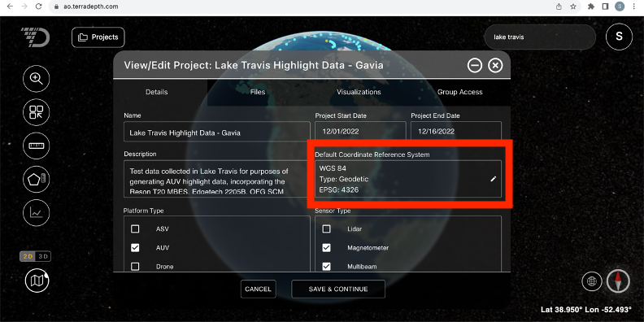The width and height of the screenshot is (644, 322).
Task: Click the WGS 84 reference system box
Action: coord(408,179)
